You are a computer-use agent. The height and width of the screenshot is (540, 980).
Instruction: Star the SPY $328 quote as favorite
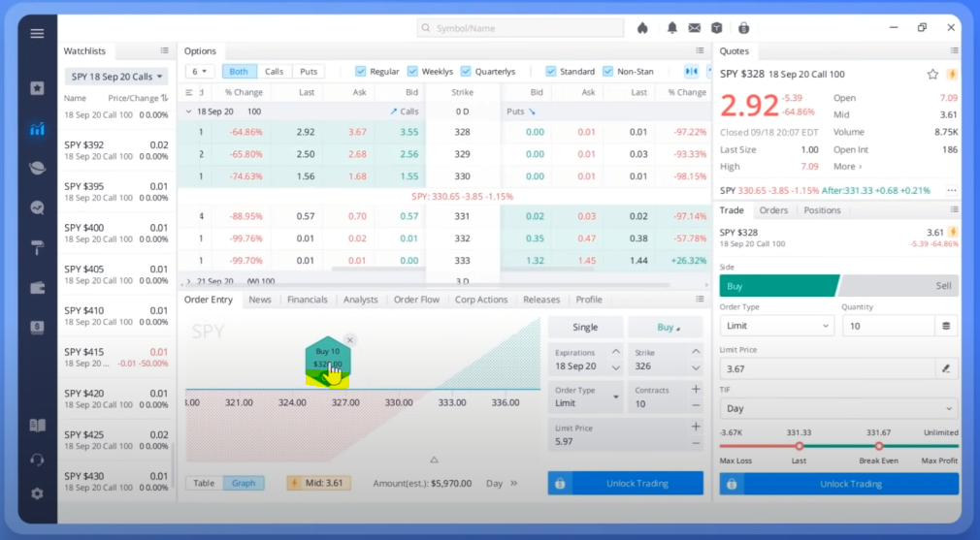[932, 75]
